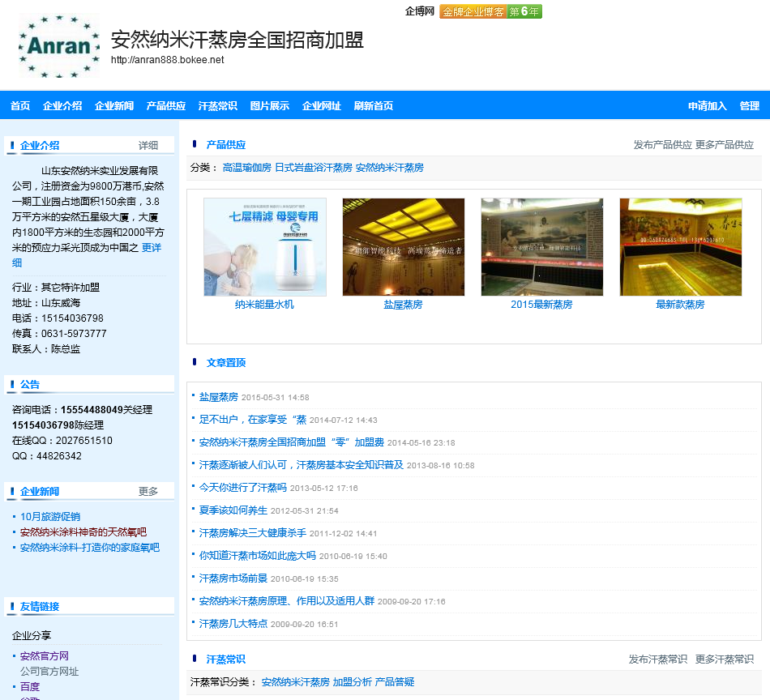Click 详细 beside 企业介绍 sidebar heading
This screenshot has height=700, width=770.
click(148, 145)
